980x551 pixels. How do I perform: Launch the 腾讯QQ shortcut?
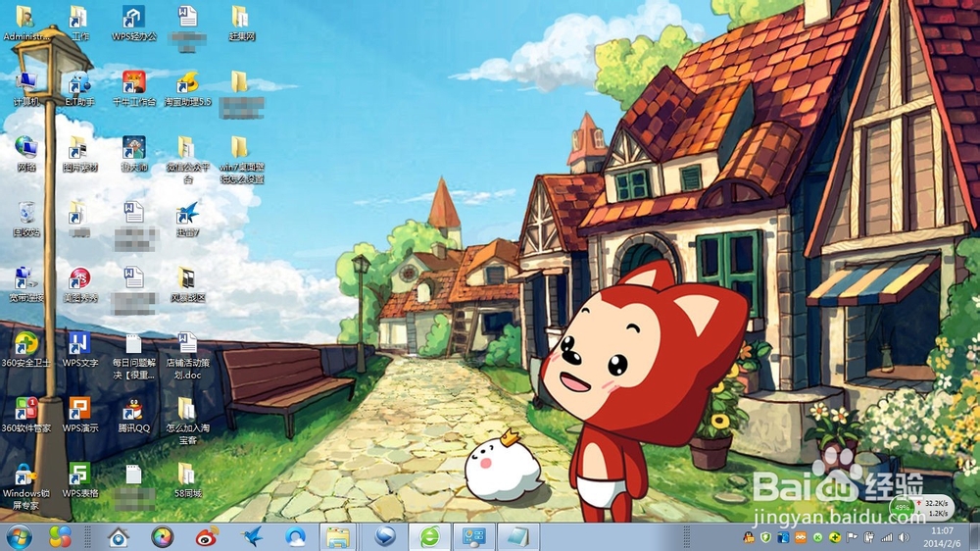[133, 416]
